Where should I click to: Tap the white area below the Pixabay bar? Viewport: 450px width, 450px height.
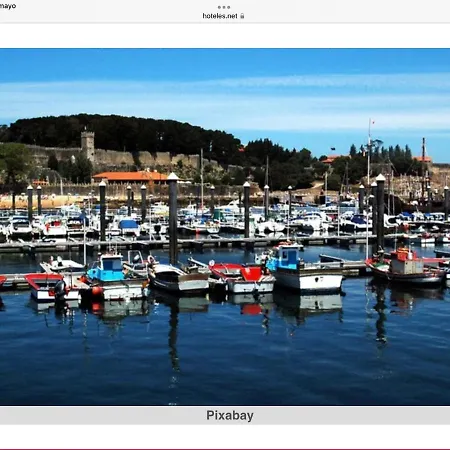(x=225, y=436)
